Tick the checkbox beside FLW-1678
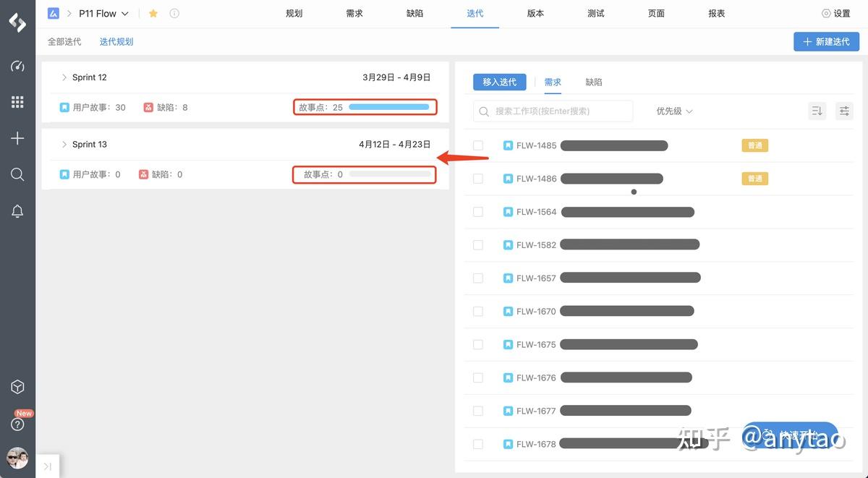 [478, 443]
